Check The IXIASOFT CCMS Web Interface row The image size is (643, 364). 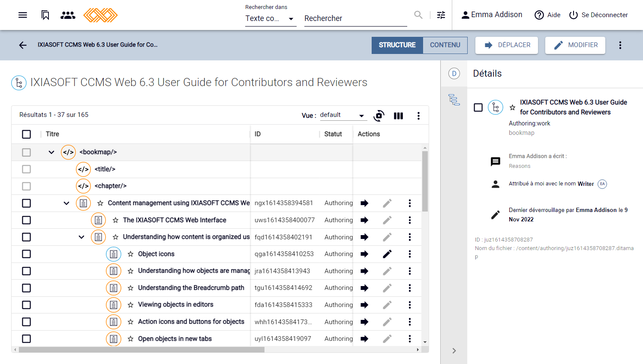pyautogui.click(x=27, y=220)
